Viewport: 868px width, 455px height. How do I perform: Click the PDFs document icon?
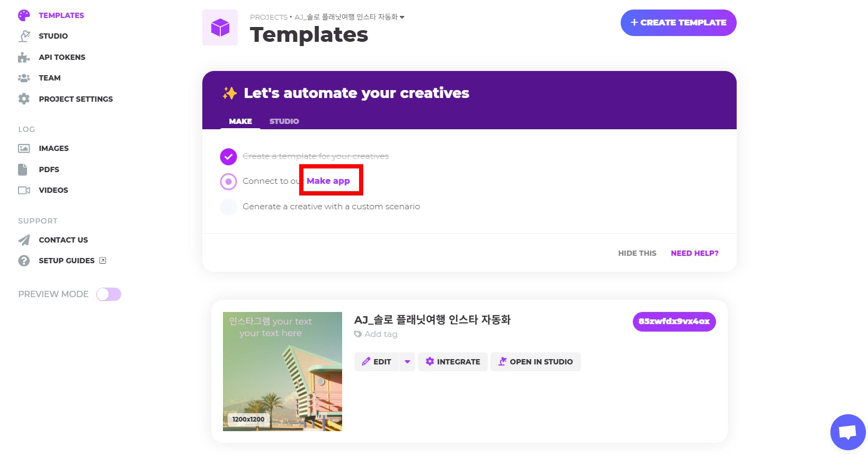(x=23, y=169)
